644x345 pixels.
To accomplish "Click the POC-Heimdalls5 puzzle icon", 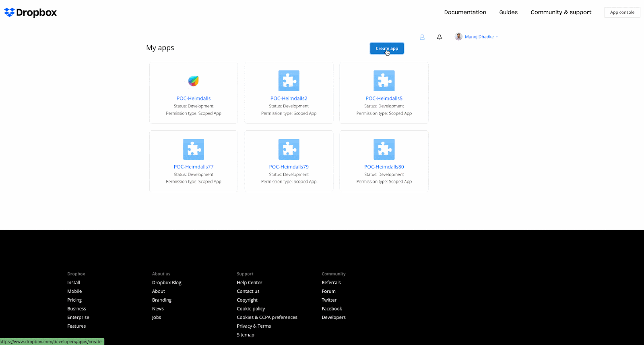I will [x=384, y=81].
